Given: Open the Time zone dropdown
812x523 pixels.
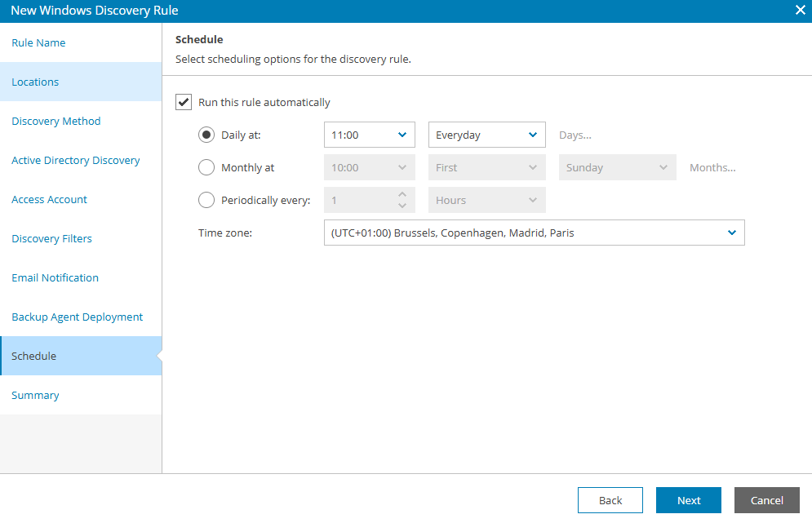Looking at the screenshot, I should (x=534, y=233).
